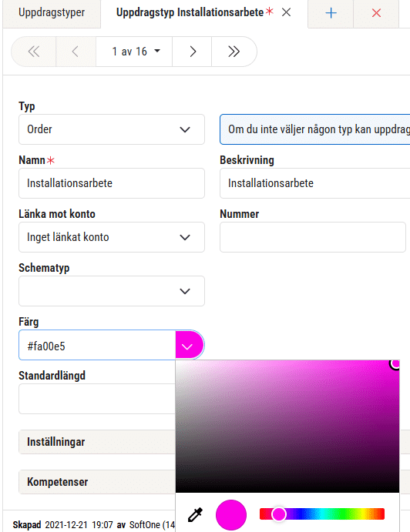Select the Uppdragstyp Installationsarbete tab
This screenshot has height=532, width=410.
190,12
